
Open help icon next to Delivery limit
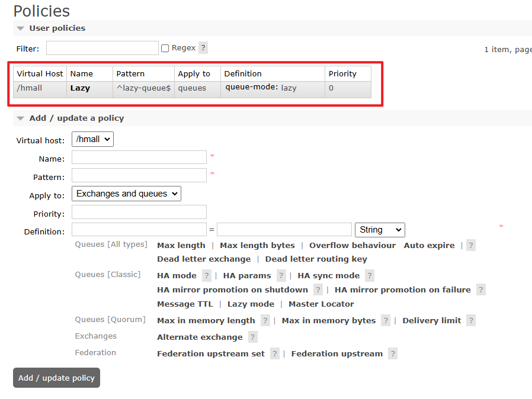pyautogui.click(x=471, y=321)
